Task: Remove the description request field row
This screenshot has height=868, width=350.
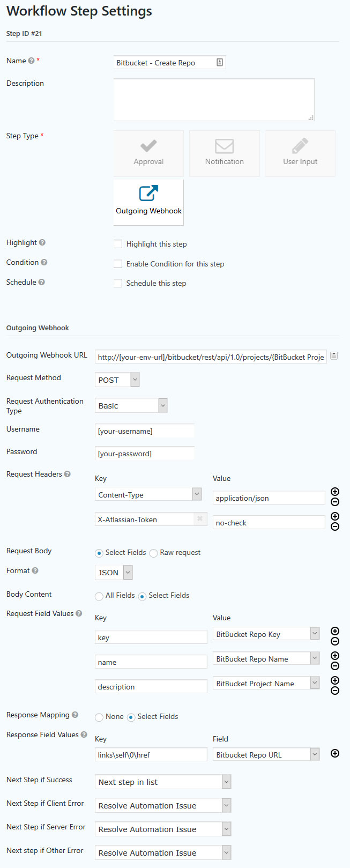Action: pyautogui.click(x=335, y=691)
